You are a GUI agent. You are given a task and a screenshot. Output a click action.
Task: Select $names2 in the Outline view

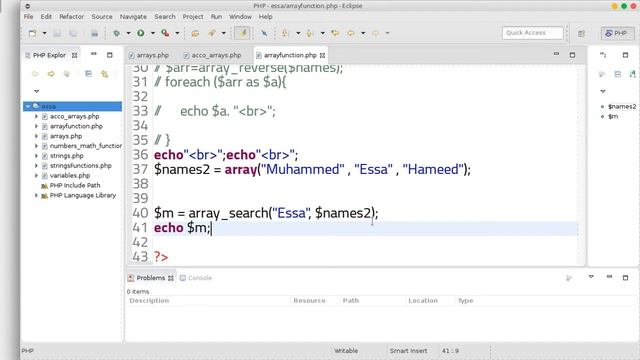pyautogui.click(x=622, y=107)
